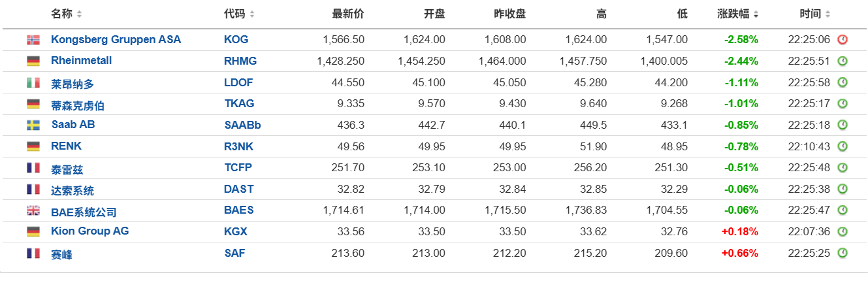Click the UK flag icon beside BAE系统公司
This screenshot has width=868, height=281.
(x=33, y=210)
